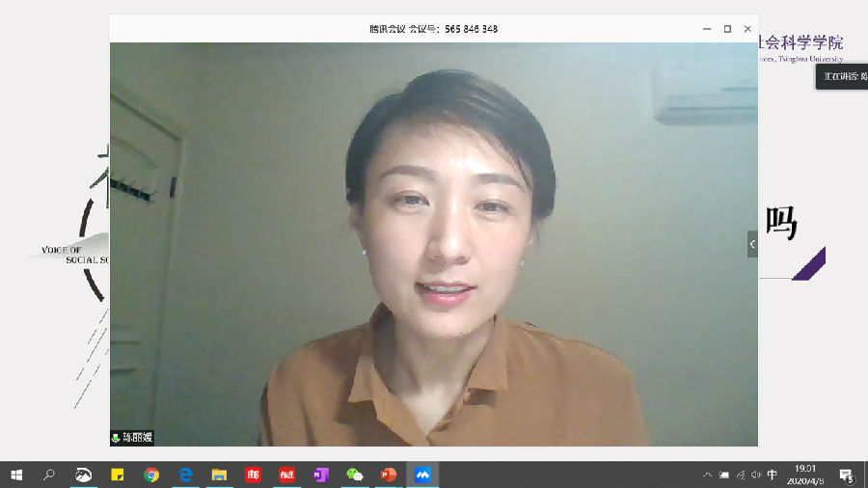Toggle the Chinese input method indicator
Viewport: 868px width, 488px height.
[771, 474]
